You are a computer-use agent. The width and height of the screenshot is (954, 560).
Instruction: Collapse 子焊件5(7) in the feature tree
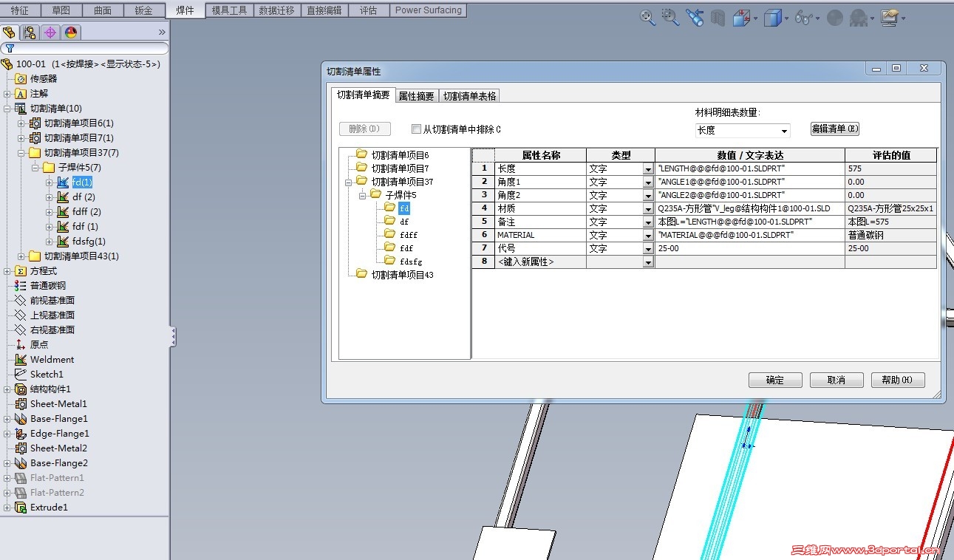tap(35, 168)
